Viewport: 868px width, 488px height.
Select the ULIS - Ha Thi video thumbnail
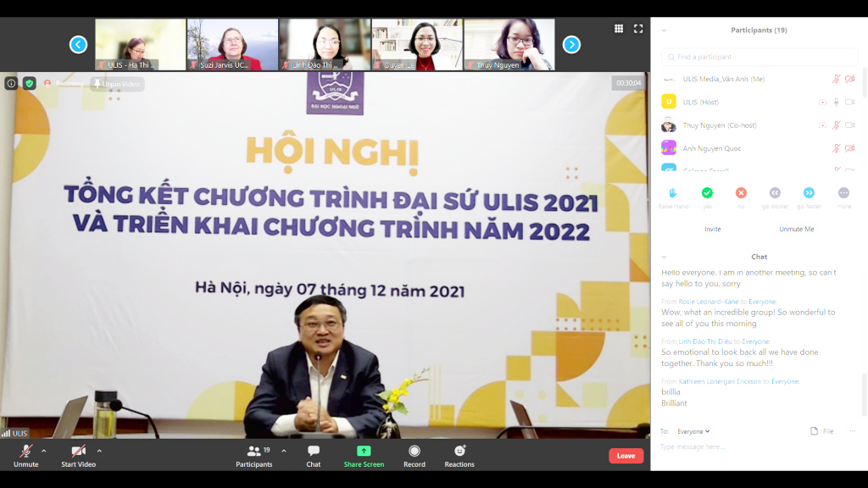click(141, 44)
